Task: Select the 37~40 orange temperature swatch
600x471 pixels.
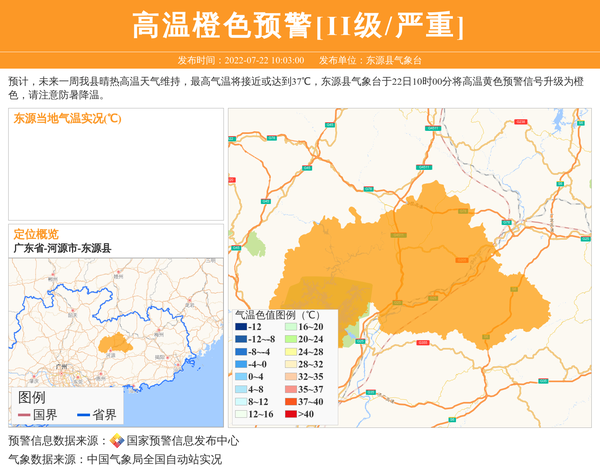Action: click(x=290, y=402)
